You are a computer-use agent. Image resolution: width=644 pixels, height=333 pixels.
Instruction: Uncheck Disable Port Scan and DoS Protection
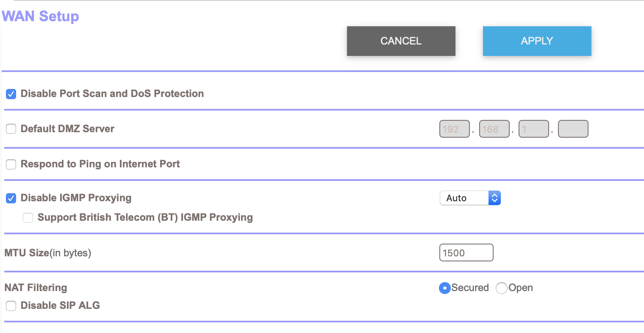(x=11, y=94)
